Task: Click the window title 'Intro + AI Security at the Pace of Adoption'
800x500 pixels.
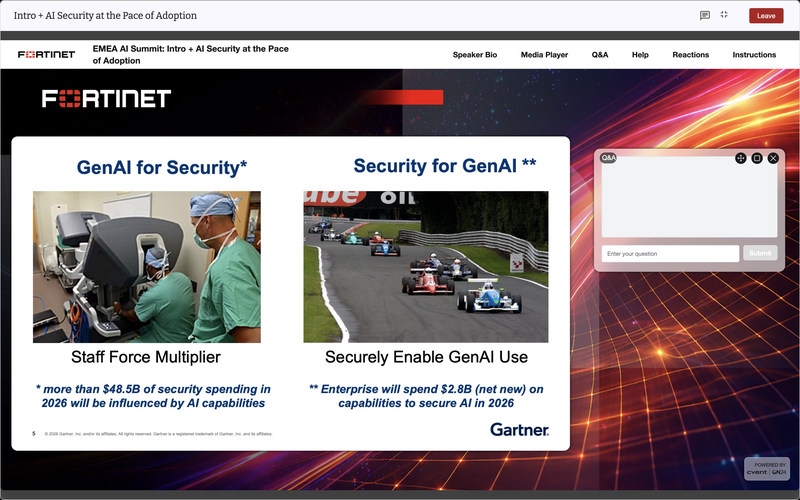Action: coord(105,15)
